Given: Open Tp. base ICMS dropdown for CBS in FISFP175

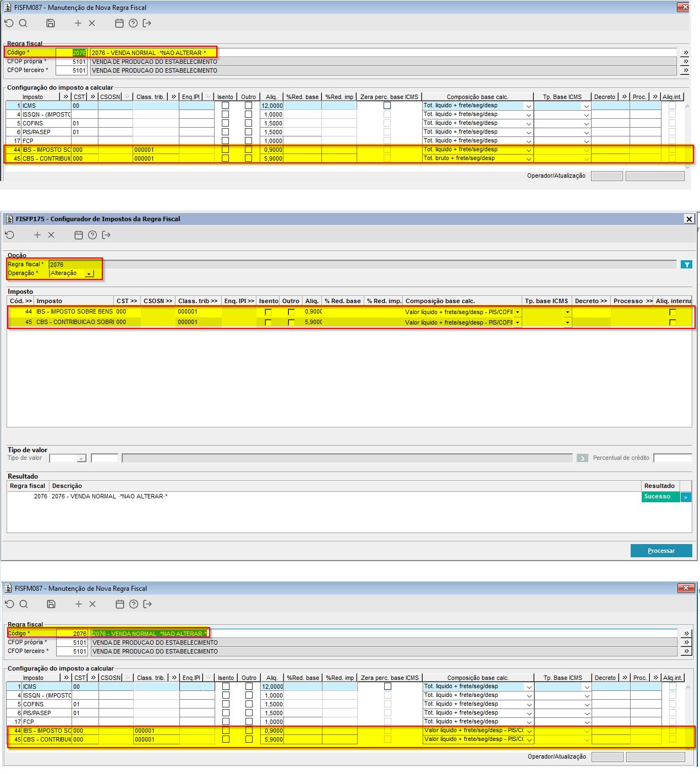Looking at the screenshot, I should (567, 322).
